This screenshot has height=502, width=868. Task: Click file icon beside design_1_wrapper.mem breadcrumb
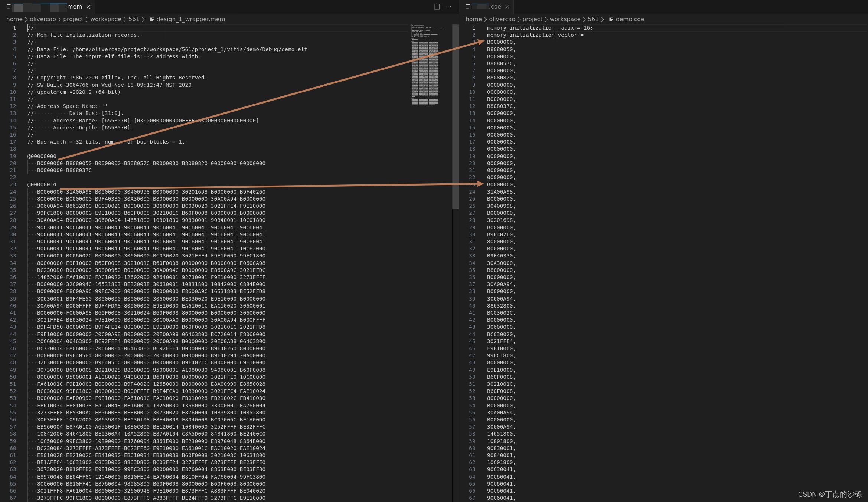pos(152,19)
